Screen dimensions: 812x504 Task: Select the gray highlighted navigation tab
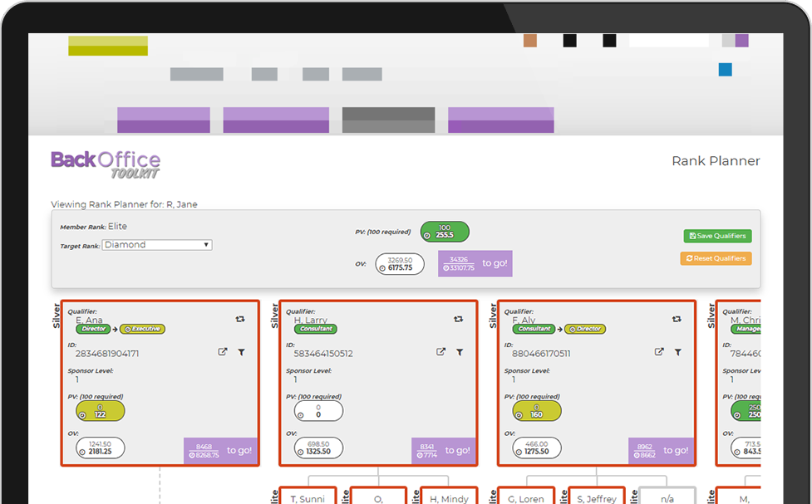[388, 120]
